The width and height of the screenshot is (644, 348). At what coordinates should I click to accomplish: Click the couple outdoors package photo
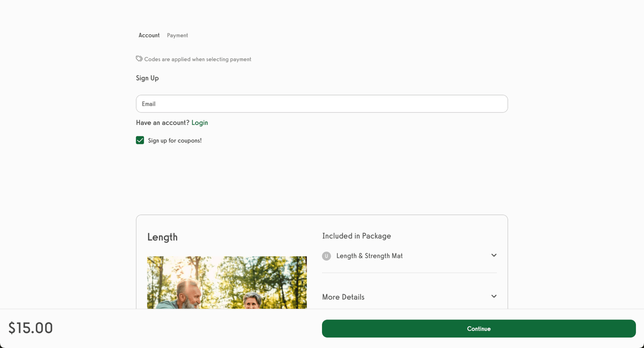coord(227,283)
